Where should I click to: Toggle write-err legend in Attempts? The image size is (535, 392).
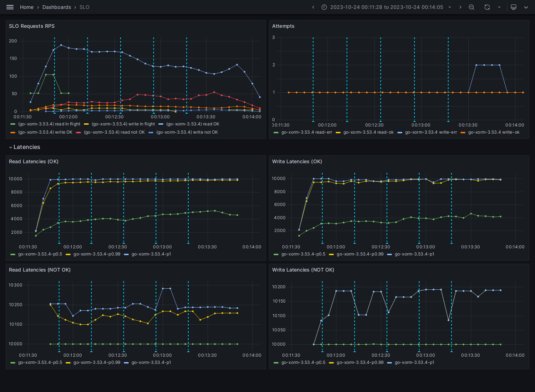(x=431, y=132)
